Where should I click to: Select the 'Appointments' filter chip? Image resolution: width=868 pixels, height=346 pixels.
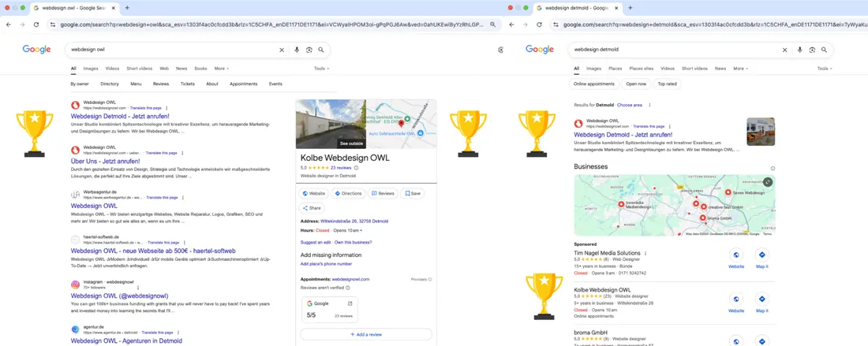pos(244,84)
